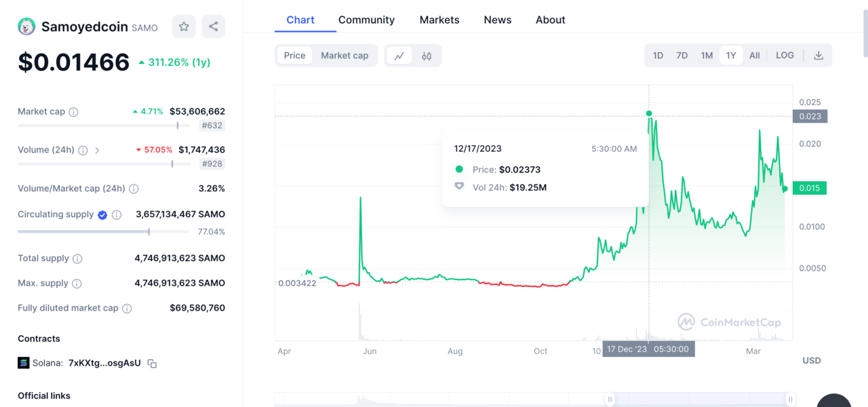868x407 pixels.
Task: Open the Community tab
Action: click(x=366, y=20)
